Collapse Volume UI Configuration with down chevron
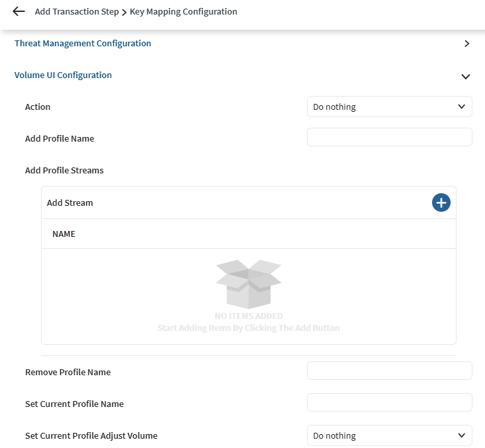 coord(466,76)
